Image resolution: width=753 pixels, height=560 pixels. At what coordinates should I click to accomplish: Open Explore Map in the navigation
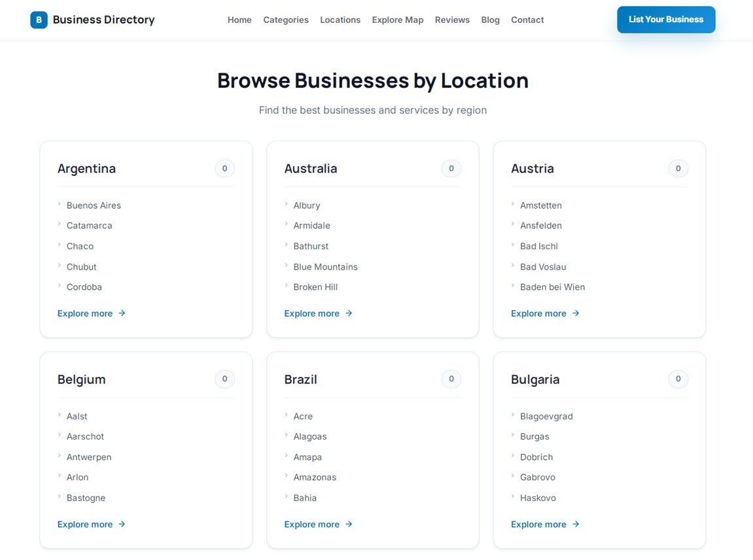click(398, 20)
